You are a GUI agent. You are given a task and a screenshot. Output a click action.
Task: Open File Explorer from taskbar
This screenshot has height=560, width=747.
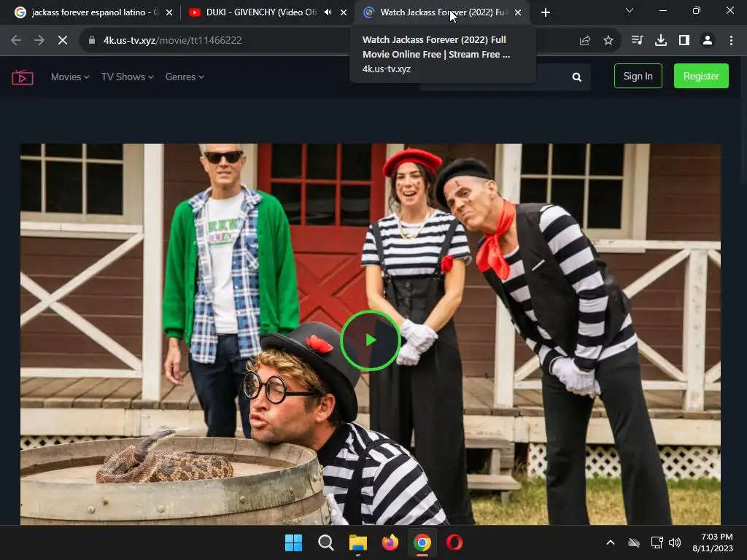(357, 542)
